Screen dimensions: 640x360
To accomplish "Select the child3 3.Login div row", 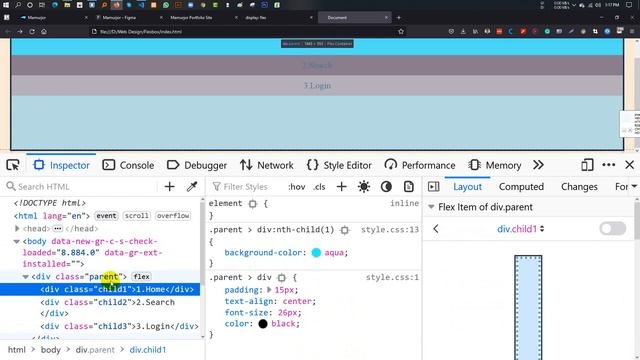I will [100, 326].
